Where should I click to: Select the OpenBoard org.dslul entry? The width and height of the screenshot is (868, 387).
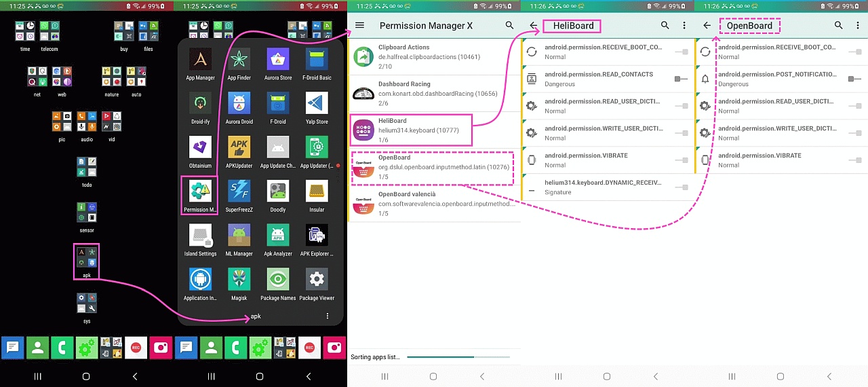tap(434, 167)
